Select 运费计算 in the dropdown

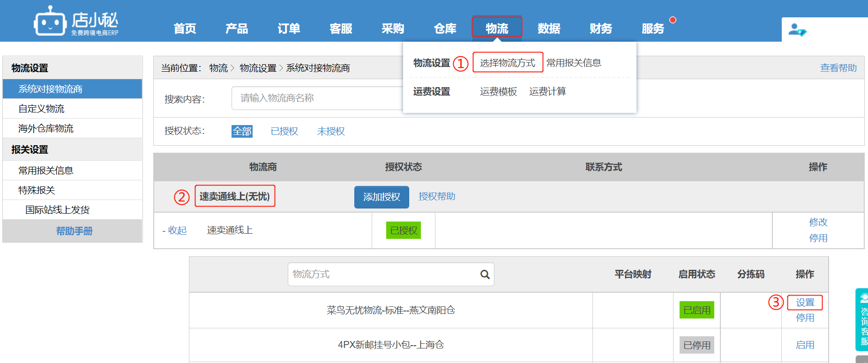tap(547, 91)
